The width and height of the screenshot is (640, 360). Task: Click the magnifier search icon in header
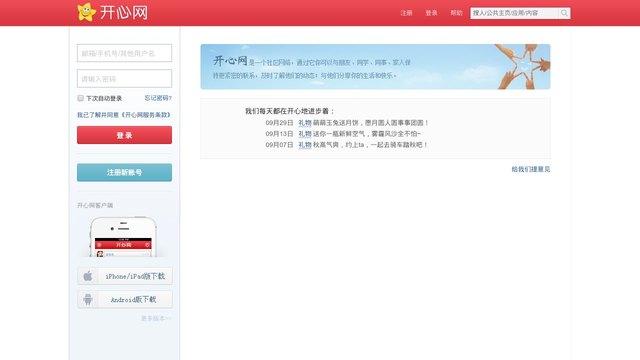click(x=564, y=13)
